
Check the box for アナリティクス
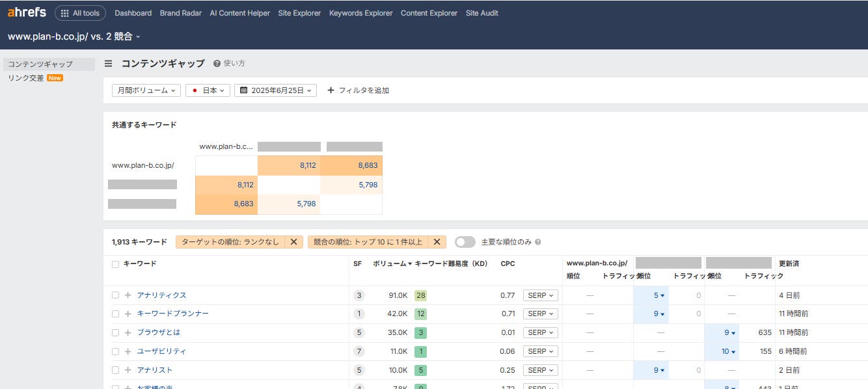pyautogui.click(x=115, y=295)
